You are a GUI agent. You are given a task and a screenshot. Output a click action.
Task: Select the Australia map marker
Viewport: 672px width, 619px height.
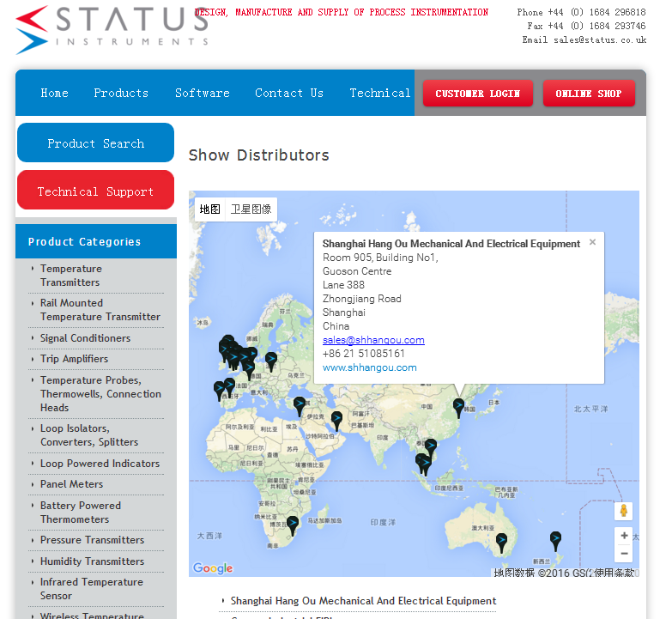coord(501,543)
